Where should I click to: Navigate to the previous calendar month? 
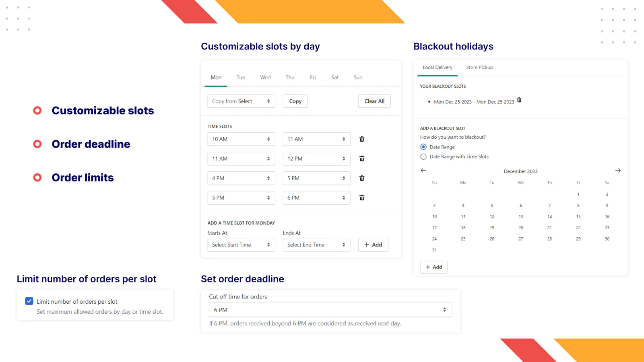coord(423,171)
